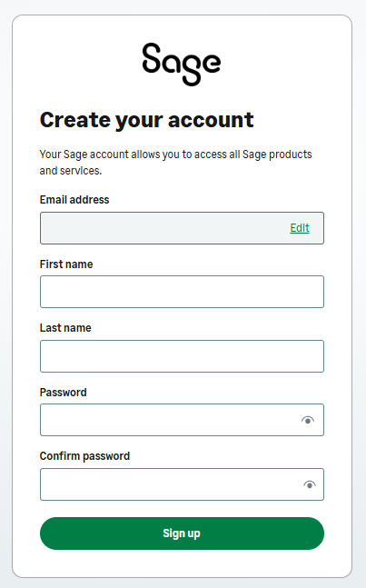366x588 pixels.
Task: Click the Sage logo
Action: 182,65
